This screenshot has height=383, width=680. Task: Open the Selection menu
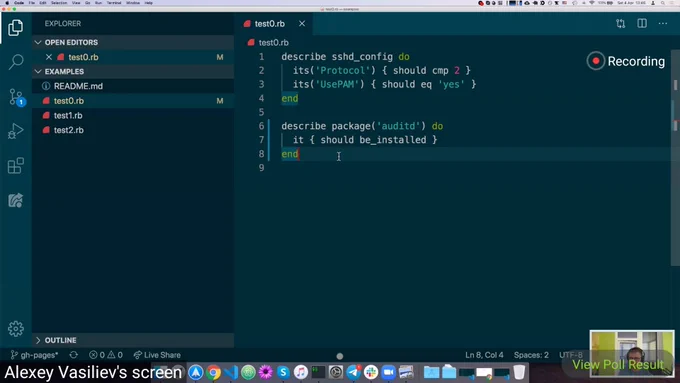(x=59, y=3)
